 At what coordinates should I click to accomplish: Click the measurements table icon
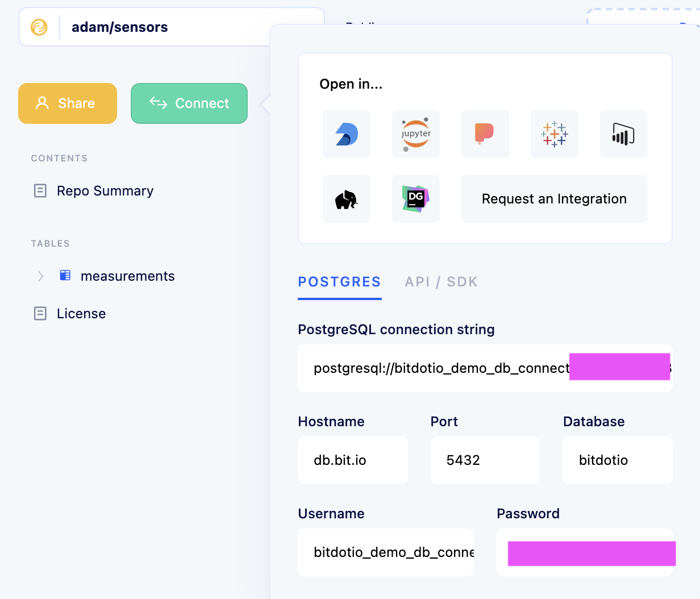point(65,276)
